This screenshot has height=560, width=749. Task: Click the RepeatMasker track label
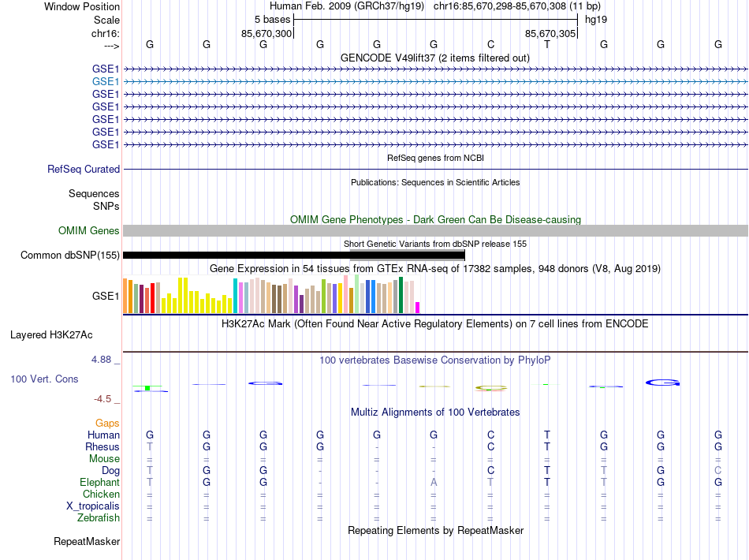87,542
